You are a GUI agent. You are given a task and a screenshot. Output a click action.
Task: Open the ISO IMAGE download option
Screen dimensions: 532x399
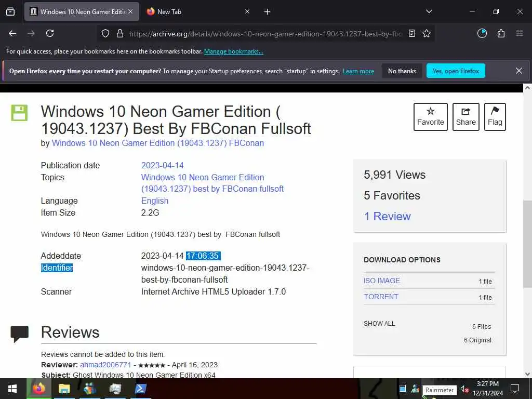click(x=382, y=281)
